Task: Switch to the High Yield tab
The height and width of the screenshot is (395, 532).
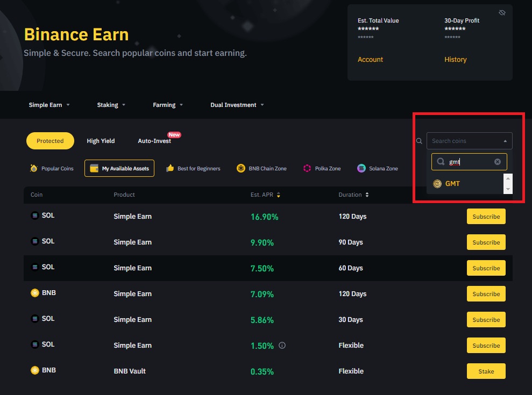Action: (101, 141)
